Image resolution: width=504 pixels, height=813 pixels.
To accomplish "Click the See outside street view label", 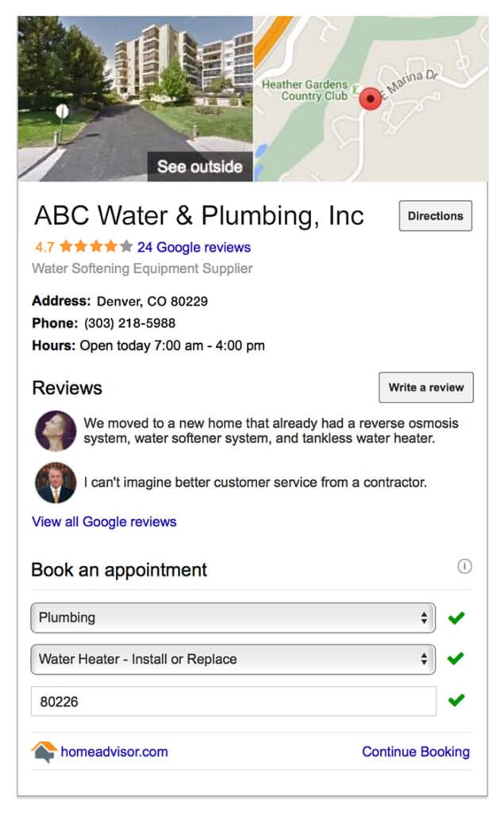I will (199, 167).
